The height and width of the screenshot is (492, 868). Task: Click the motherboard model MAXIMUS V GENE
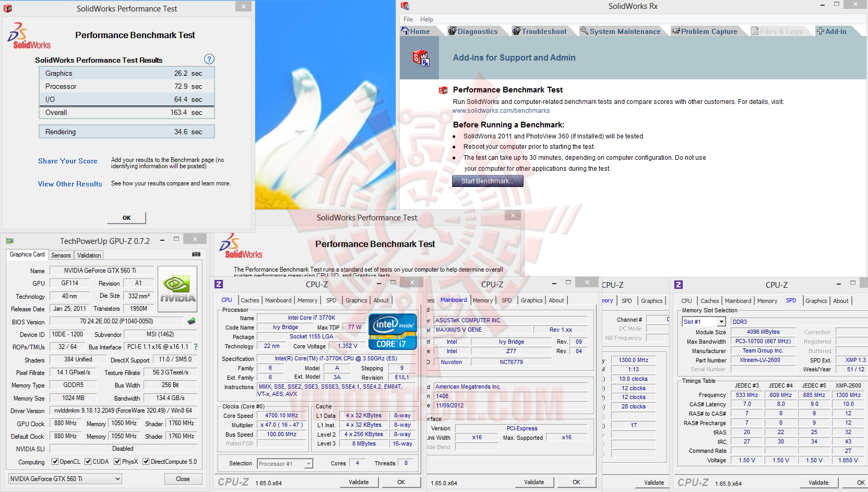coord(482,330)
